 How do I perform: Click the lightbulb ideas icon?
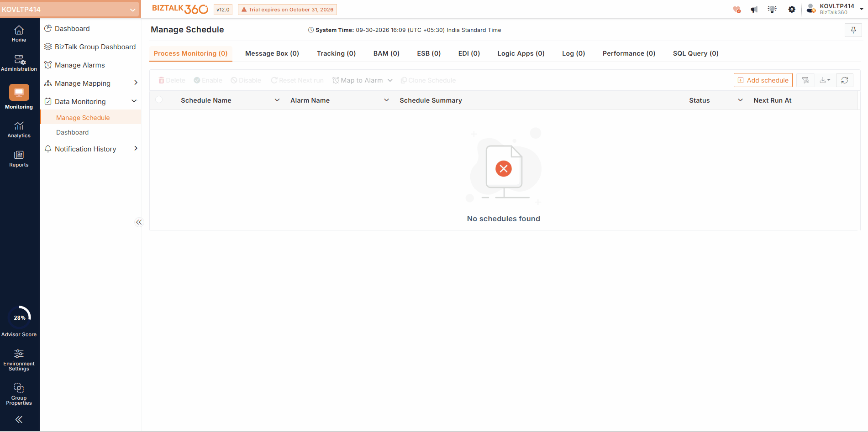click(773, 10)
